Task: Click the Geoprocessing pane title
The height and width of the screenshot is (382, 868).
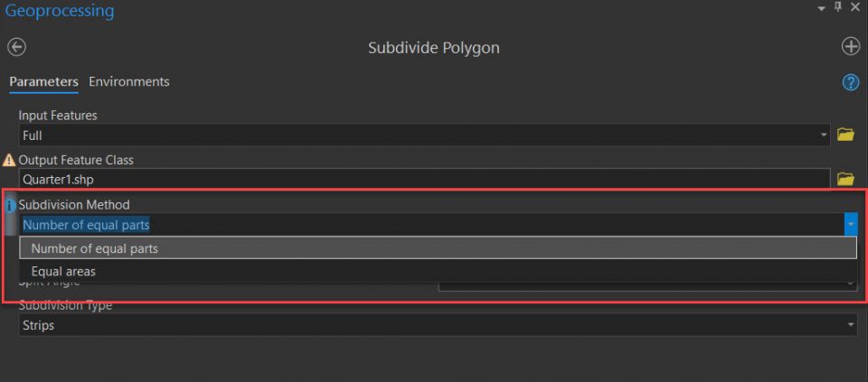Action: 60,12
